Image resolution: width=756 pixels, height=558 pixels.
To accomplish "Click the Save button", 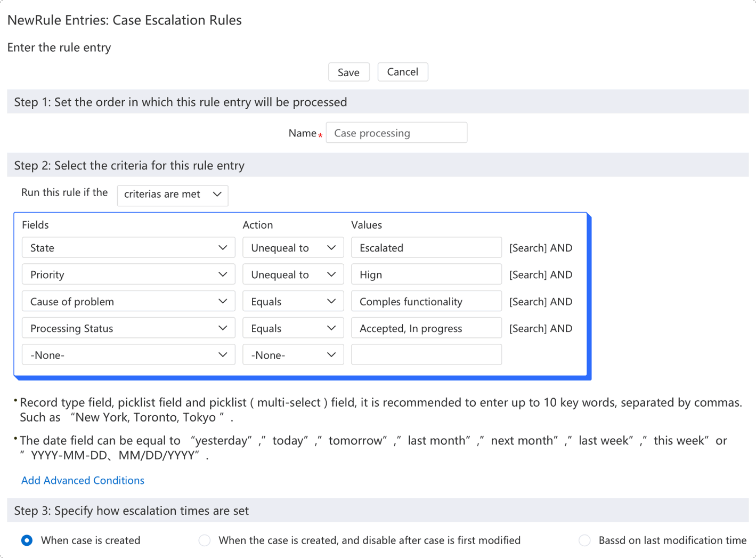I will [x=348, y=72].
